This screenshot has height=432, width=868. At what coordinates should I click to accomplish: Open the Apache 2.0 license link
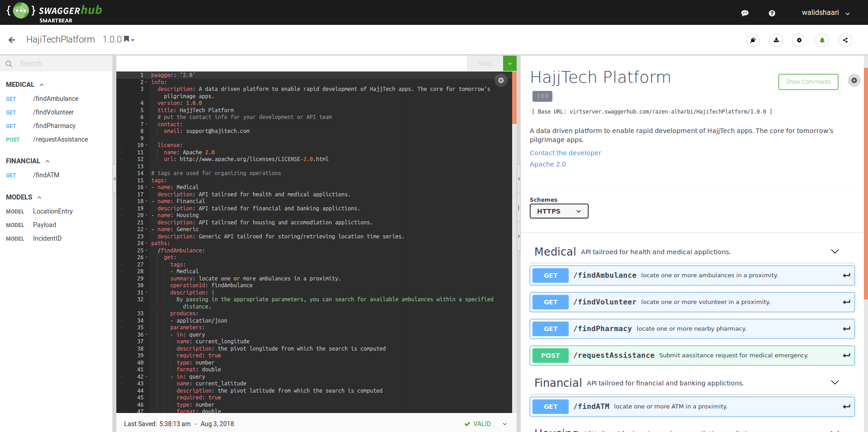(548, 164)
